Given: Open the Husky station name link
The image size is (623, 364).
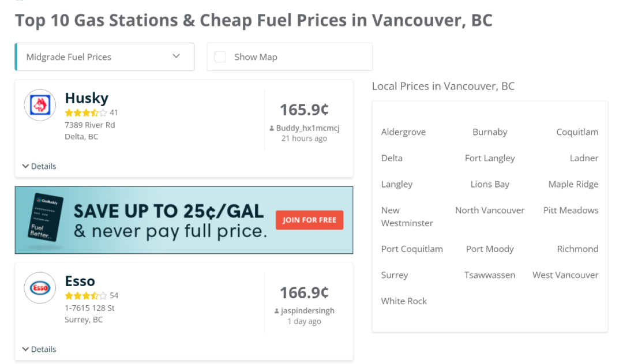Looking at the screenshot, I should coord(87,98).
